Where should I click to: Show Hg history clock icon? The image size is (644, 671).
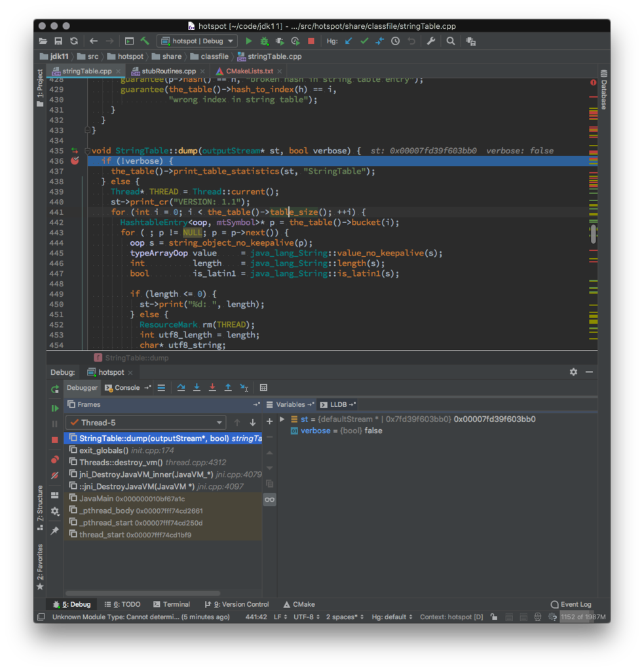pos(396,41)
